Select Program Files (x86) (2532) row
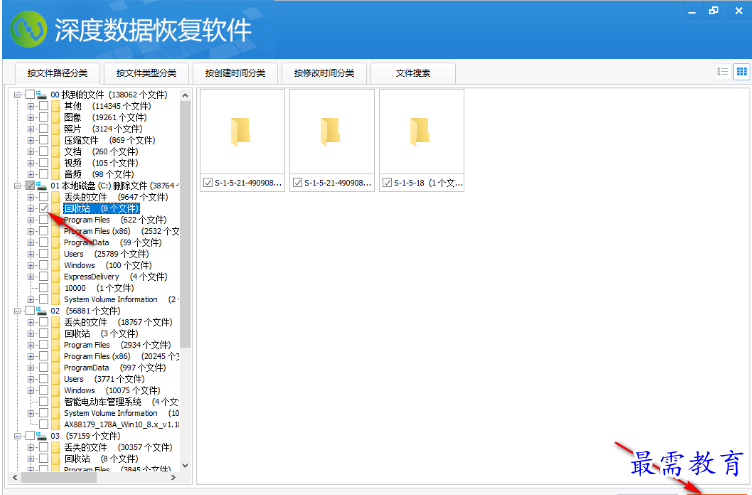This screenshot has width=752, height=495. pyautogui.click(x=121, y=231)
